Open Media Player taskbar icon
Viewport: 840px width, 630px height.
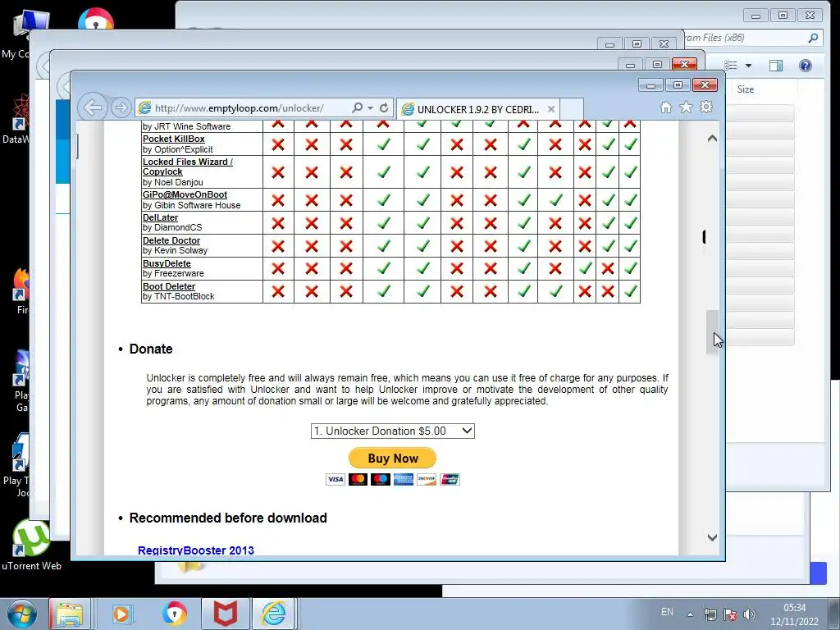[x=121, y=614]
